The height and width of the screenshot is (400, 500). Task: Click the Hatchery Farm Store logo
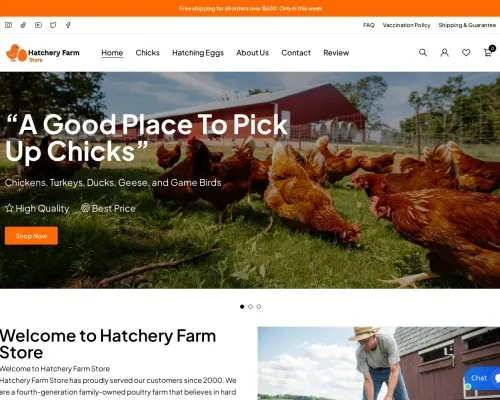click(43, 53)
